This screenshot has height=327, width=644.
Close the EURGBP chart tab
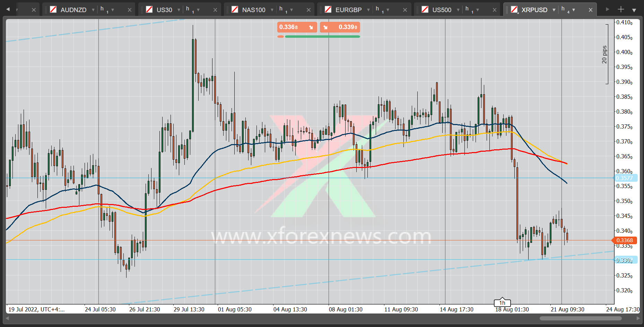(405, 10)
